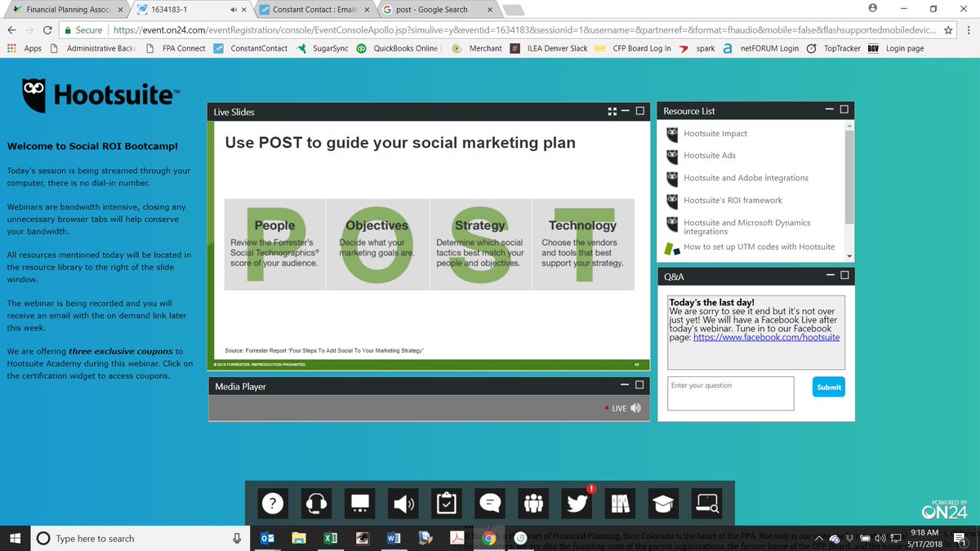Open Hootsuite and Adobe integrations resource
Viewport: 980px width, 551px height.
746,178
